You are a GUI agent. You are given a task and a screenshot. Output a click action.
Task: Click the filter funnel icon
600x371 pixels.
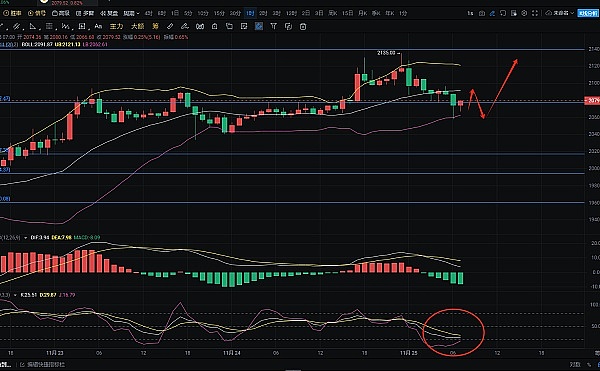[x=273, y=26]
